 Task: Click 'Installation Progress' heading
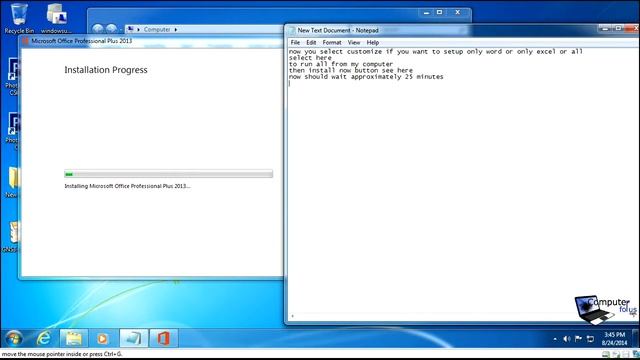(106, 70)
